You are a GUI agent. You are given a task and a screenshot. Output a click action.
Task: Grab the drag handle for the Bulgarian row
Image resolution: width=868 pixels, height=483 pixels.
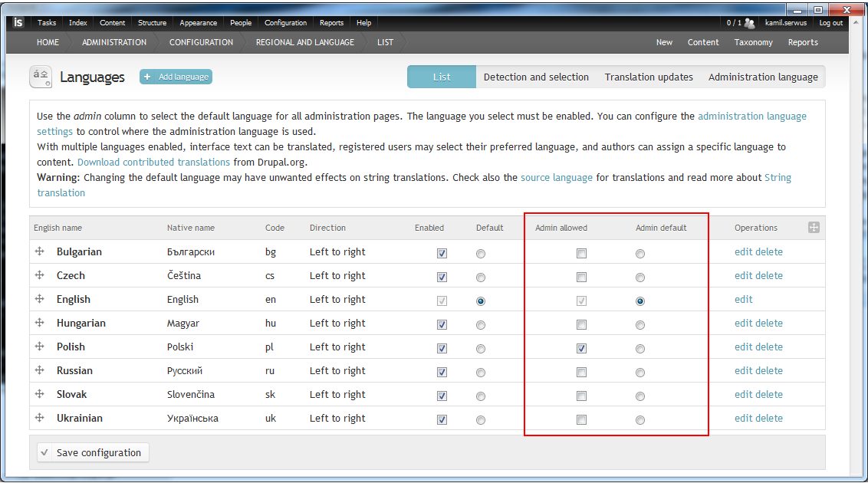click(x=40, y=251)
